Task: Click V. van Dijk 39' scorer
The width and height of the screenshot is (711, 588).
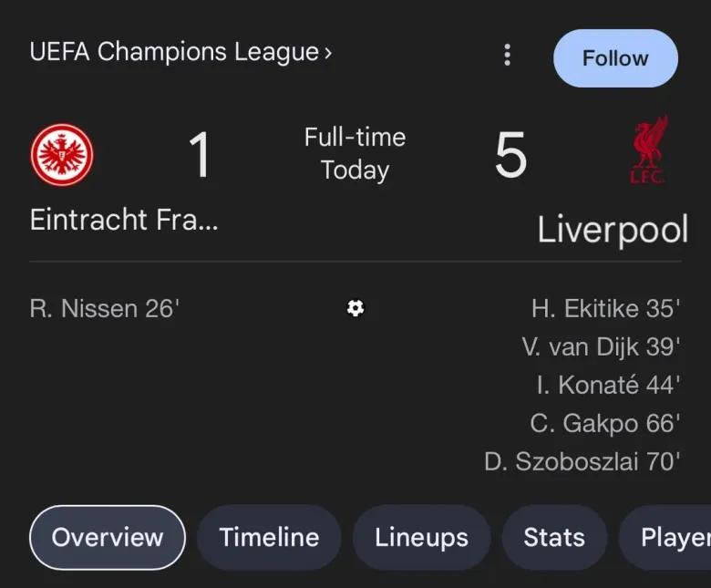Action: [601, 347]
